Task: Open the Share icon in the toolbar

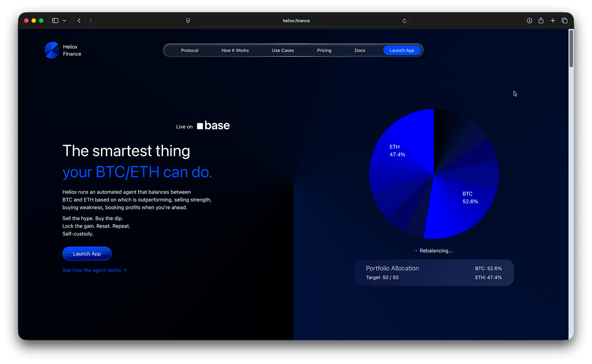Action: (x=541, y=21)
